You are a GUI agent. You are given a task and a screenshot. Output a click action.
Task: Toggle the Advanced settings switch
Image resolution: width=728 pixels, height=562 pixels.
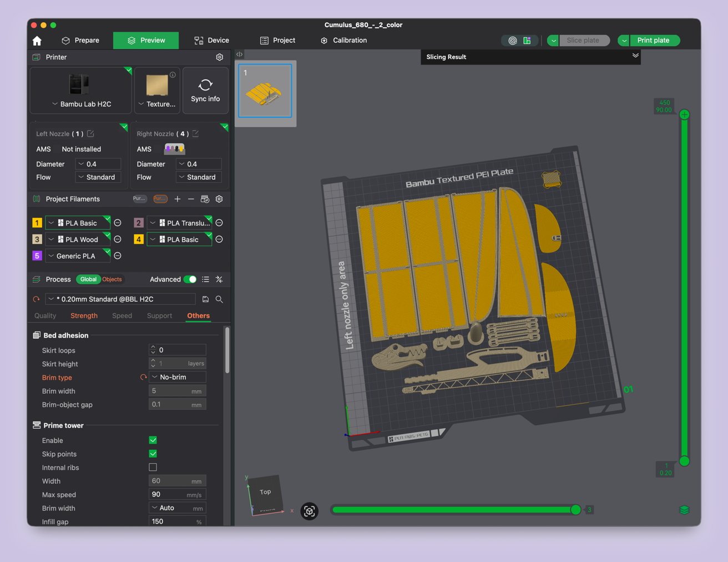190,279
